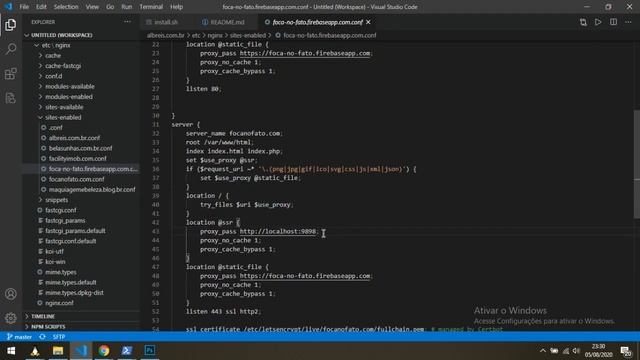Close the foca-no-fato.firebaseapp.com.conf tab

tap(368, 22)
